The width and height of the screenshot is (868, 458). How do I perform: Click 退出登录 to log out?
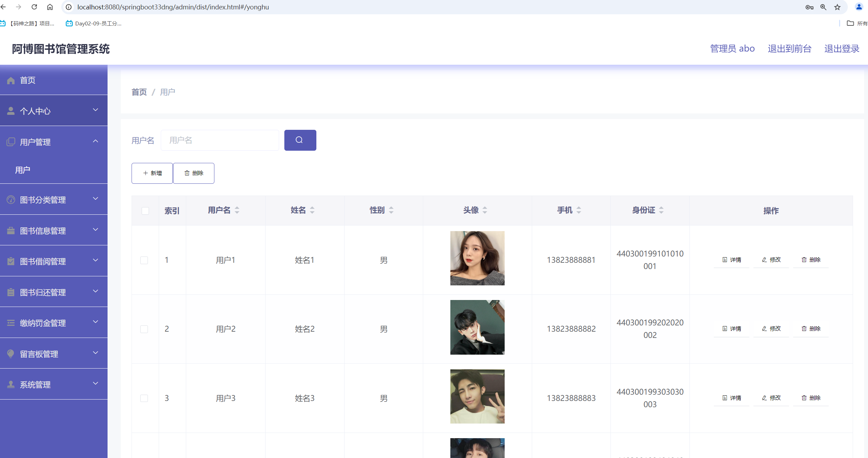(x=842, y=48)
